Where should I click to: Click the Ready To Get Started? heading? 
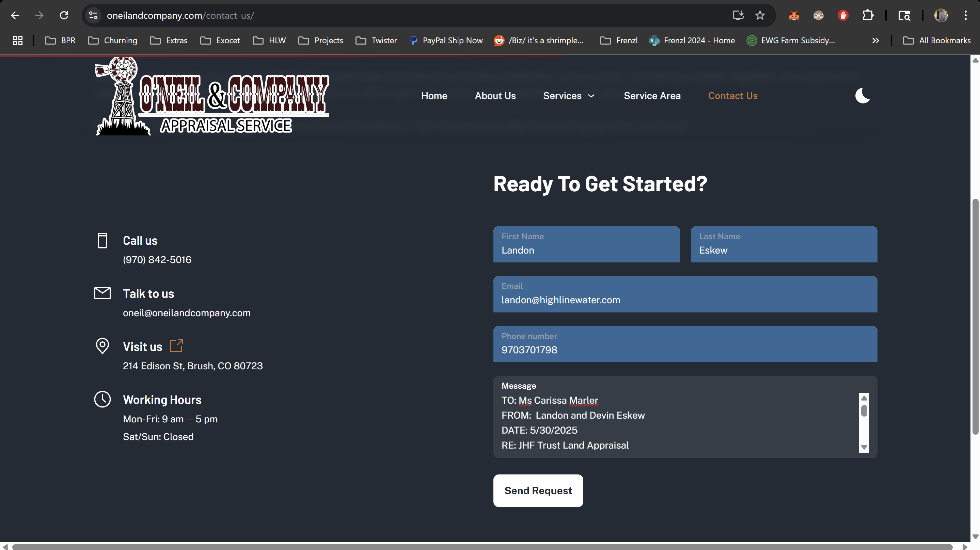click(600, 184)
